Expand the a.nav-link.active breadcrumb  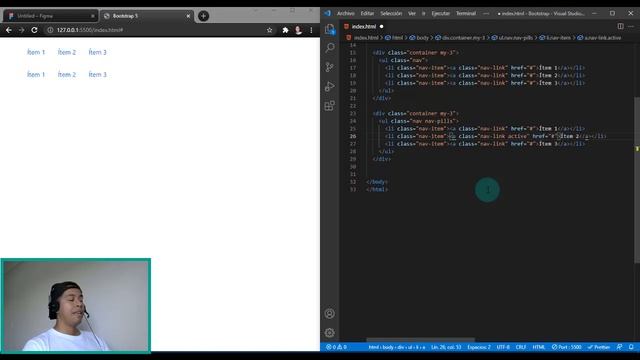[599, 38]
